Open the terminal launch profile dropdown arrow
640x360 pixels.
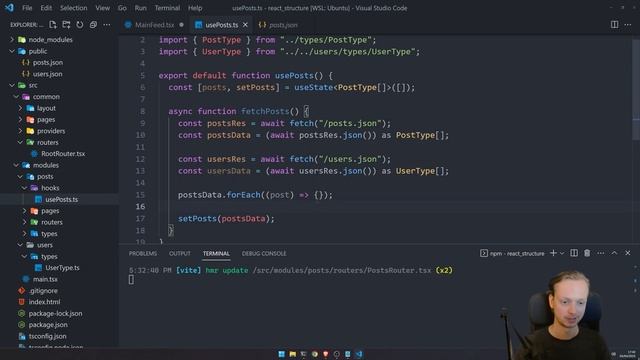[x=562, y=253]
